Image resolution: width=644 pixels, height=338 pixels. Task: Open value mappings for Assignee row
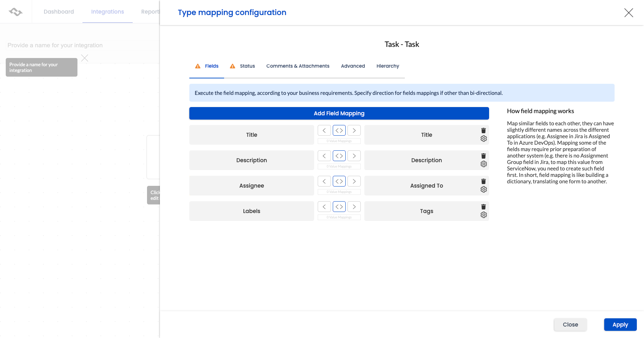coord(339,192)
